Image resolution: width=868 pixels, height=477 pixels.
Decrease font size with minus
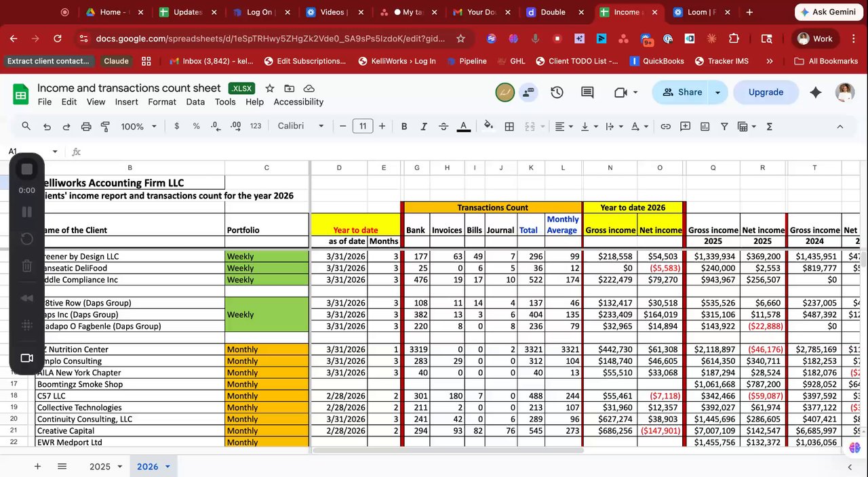(343, 126)
